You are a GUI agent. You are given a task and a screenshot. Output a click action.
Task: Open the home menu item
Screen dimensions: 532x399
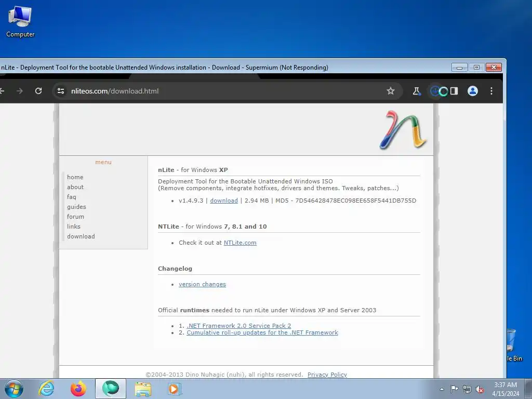pos(75,177)
